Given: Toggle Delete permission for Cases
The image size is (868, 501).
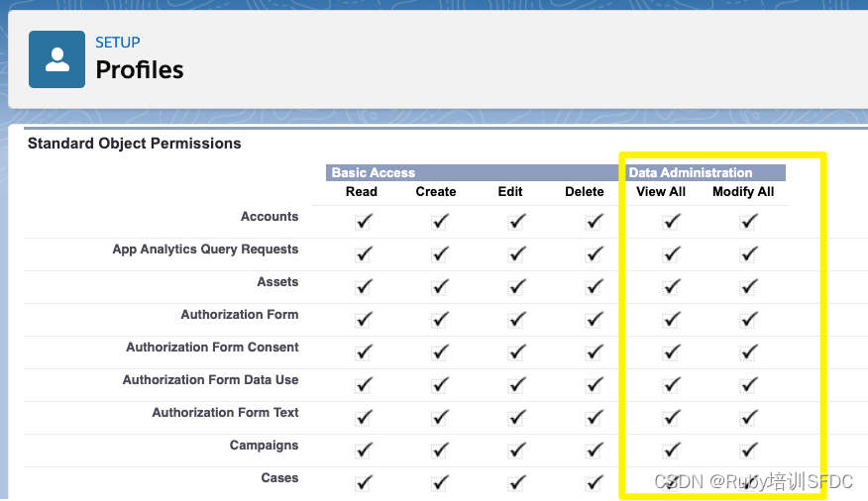Looking at the screenshot, I should pyautogui.click(x=594, y=483).
